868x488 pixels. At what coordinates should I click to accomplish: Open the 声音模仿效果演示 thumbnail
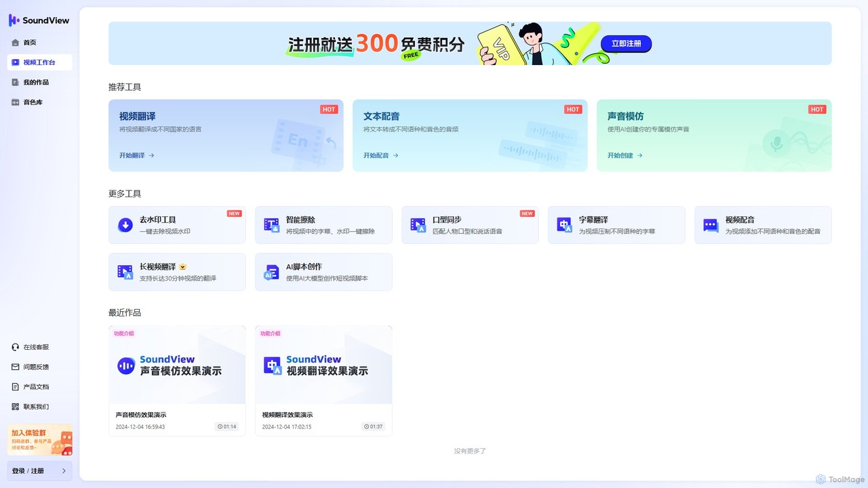[177, 365]
